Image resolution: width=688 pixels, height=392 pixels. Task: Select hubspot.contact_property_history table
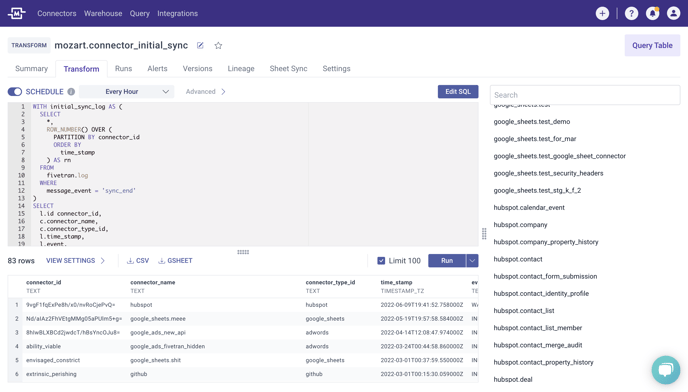coord(543,362)
